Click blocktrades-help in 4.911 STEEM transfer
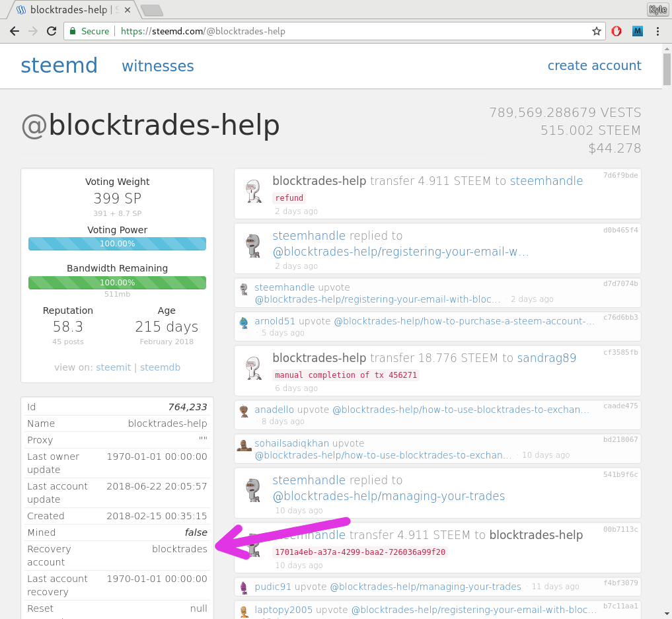Image resolution: width=672 pixels, height=619 pixels. coord(536,534)
